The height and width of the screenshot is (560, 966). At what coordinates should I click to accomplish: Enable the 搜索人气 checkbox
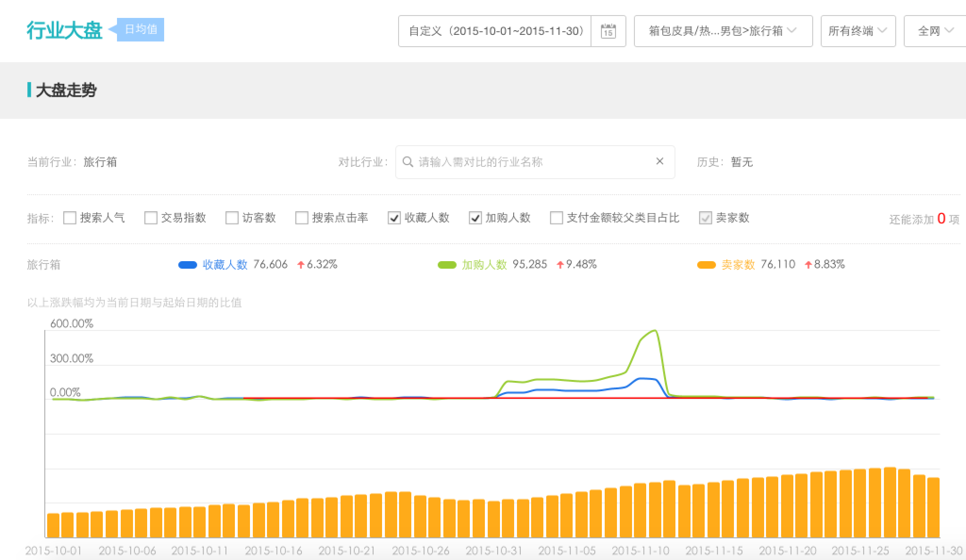click(70, 218)
